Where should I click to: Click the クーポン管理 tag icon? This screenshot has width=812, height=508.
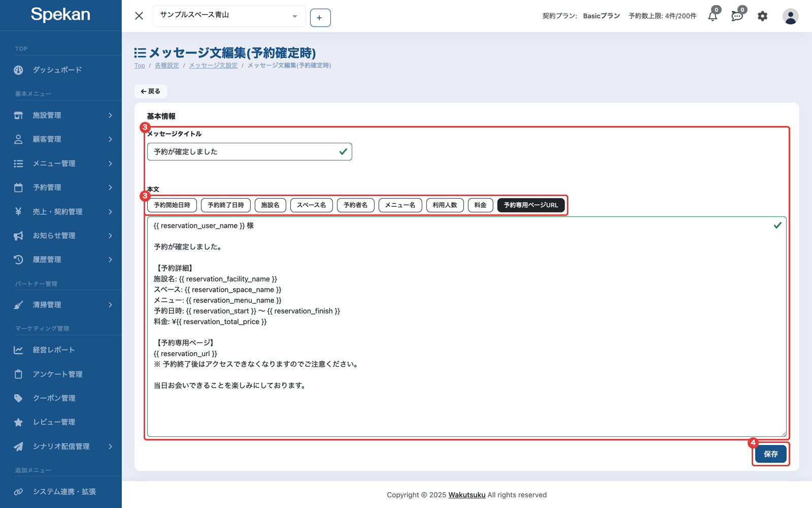click(18, 398)
